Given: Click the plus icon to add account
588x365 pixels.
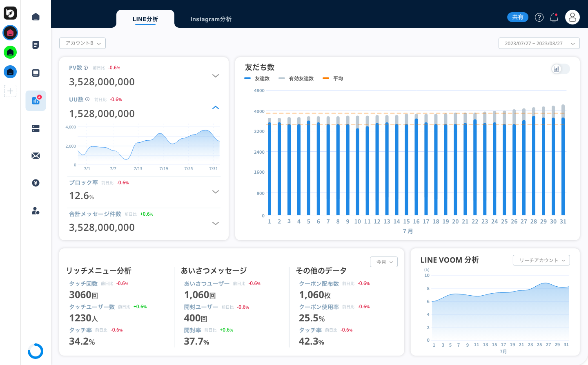Looking at the screenshot, I should [10, 91].
